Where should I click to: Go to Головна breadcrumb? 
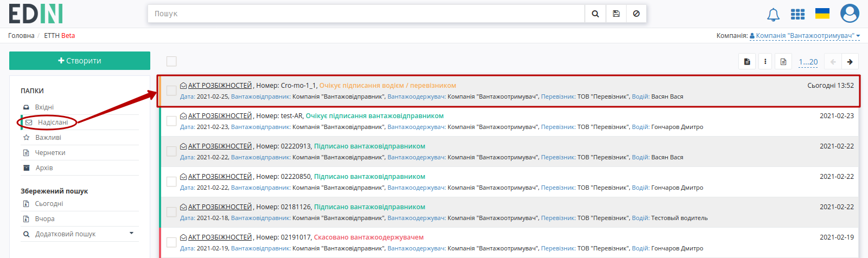pyautogui.click(x=21, y=36)
